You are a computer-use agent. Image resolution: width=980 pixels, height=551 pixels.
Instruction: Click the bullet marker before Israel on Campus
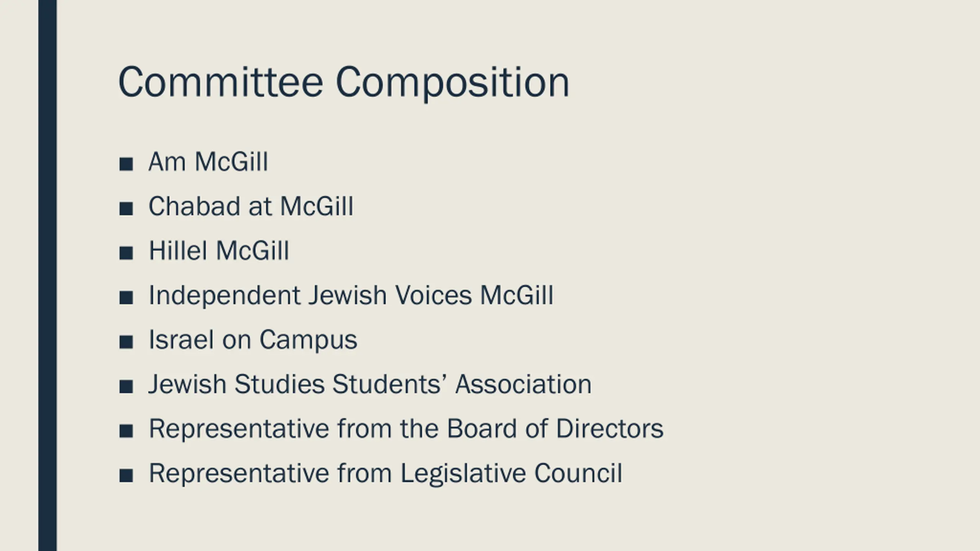(126, 342)
